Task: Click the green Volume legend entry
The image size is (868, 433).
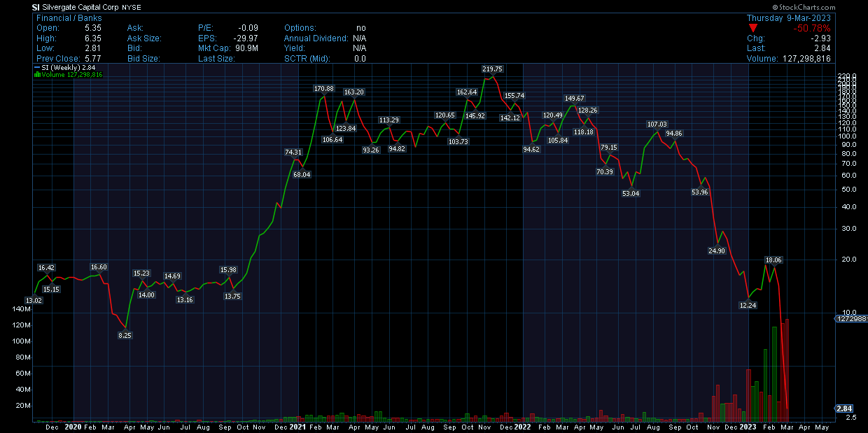Action: (69, 74)
